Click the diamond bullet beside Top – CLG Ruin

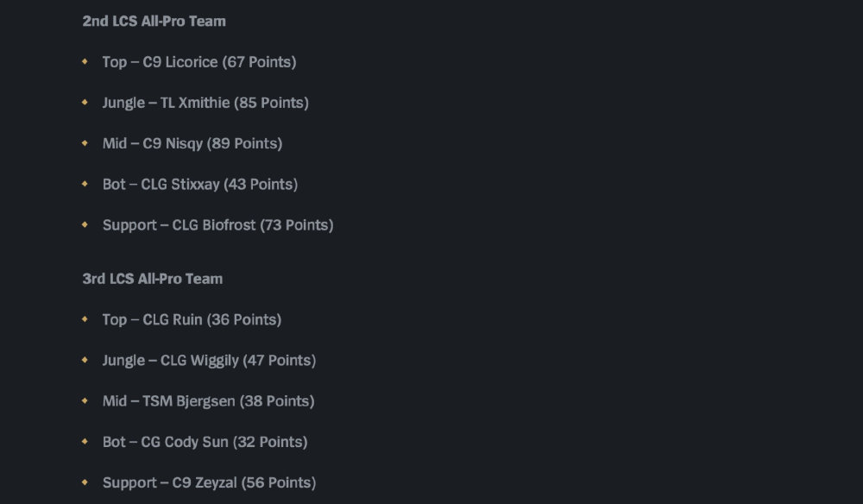(x=85, y=318)
